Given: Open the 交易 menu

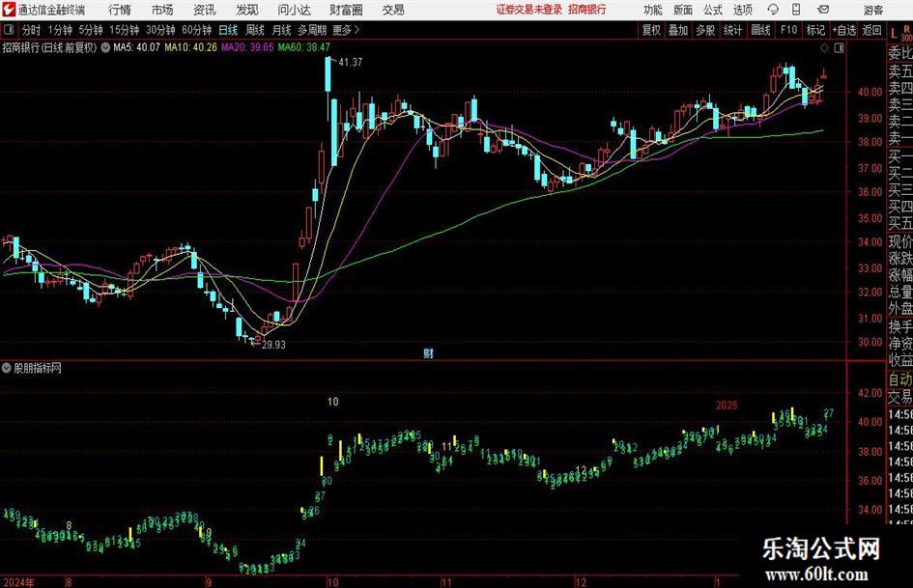Looking at the screenshot, I should [393, 10].
